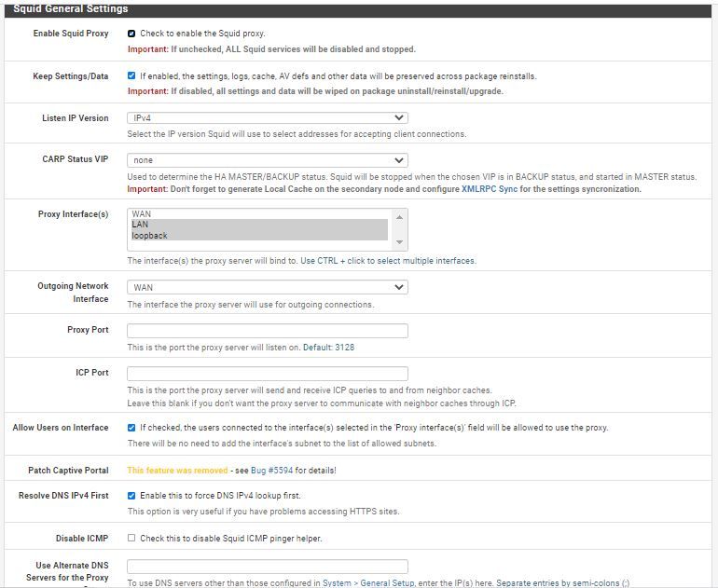Open the Bug #5594 link

[x=271, y=471]
